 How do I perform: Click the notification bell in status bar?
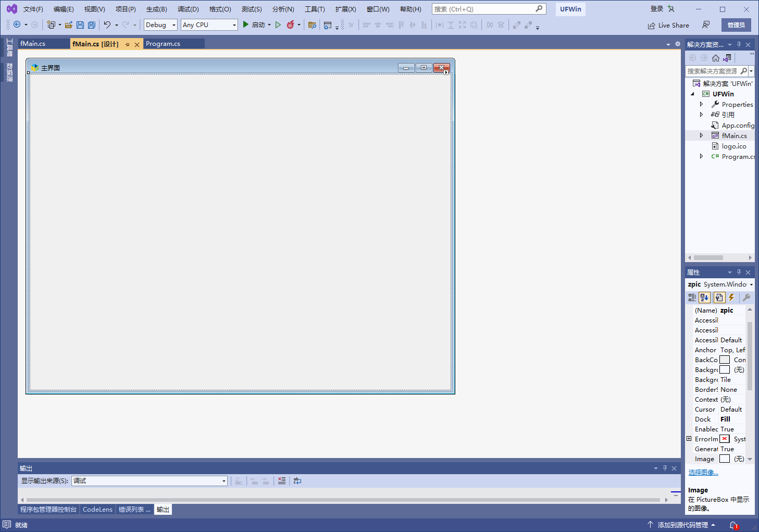(733, 525)
